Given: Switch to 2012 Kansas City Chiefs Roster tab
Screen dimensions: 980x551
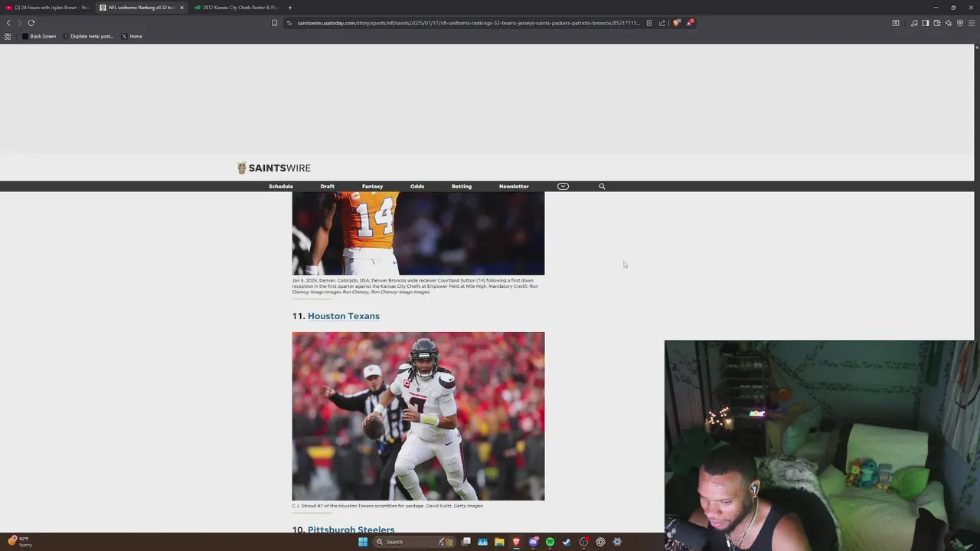Looking at the screenshot, I should [236, 8].
